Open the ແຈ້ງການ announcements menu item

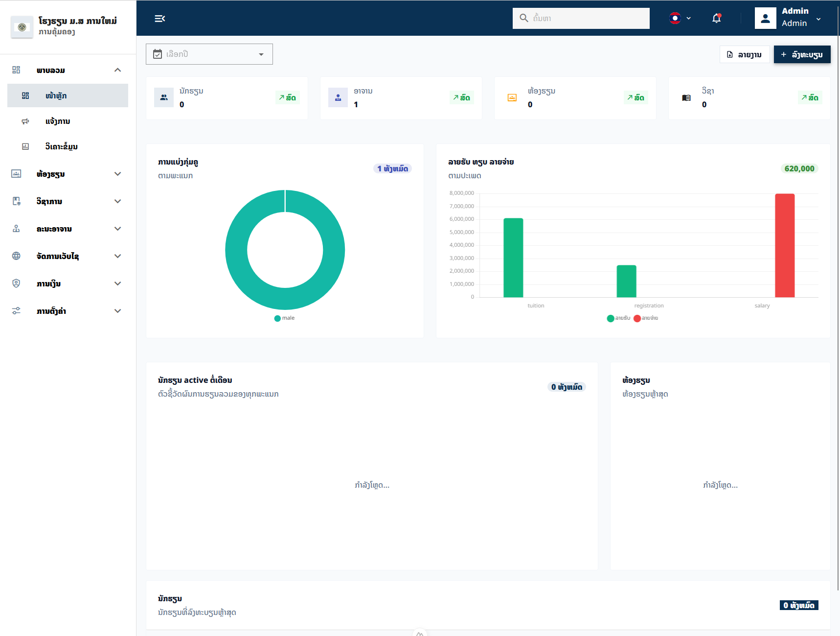pos(68,121)
